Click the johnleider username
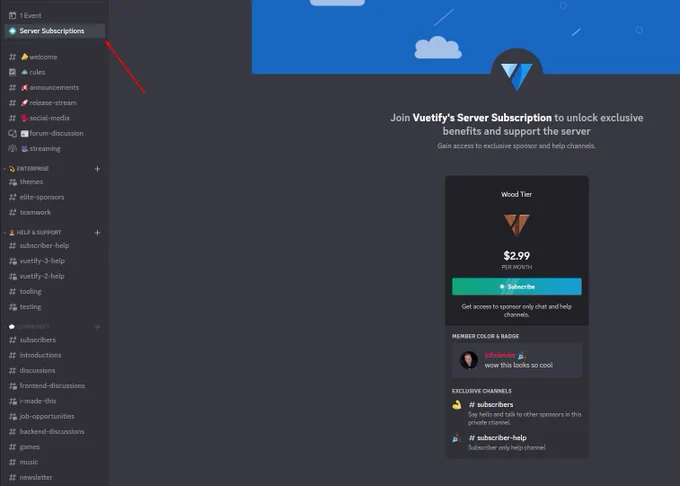The height and width of the screenshot is (486, 680). point(500,355)
